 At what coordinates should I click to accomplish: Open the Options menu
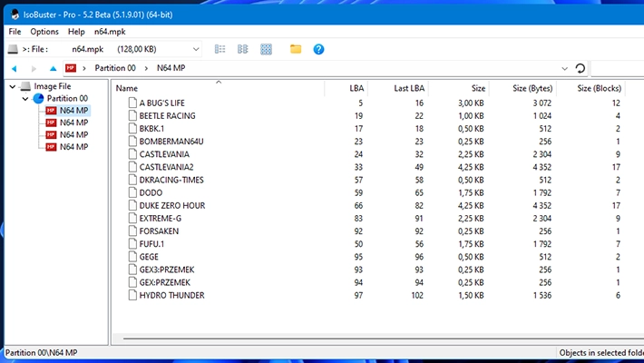tap(44, 32)
